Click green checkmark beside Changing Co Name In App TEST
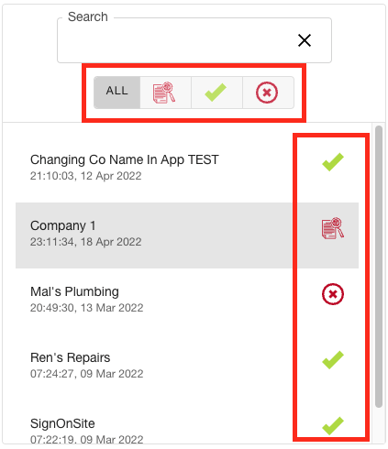 pos(333,162)
